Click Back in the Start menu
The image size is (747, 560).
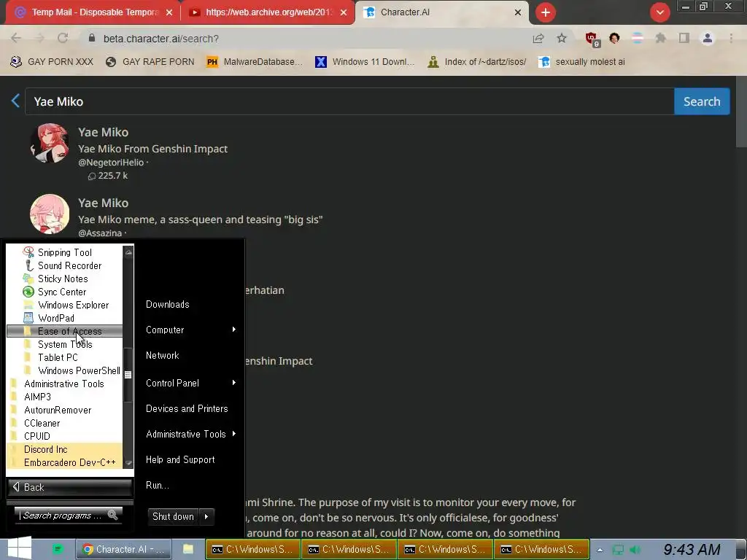tap(70, 487)
